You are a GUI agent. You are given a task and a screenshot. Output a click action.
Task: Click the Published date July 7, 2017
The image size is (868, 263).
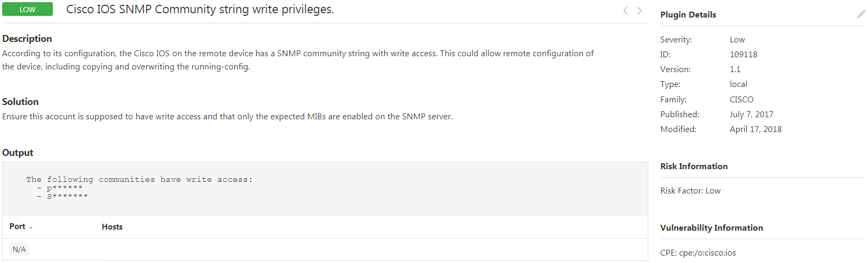752,115
